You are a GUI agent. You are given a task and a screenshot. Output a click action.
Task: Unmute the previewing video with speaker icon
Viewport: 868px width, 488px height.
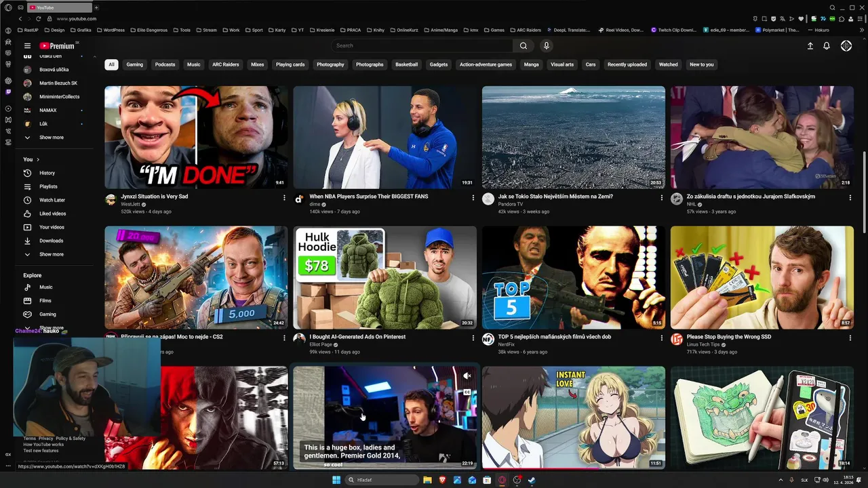(x=467, y=376)
